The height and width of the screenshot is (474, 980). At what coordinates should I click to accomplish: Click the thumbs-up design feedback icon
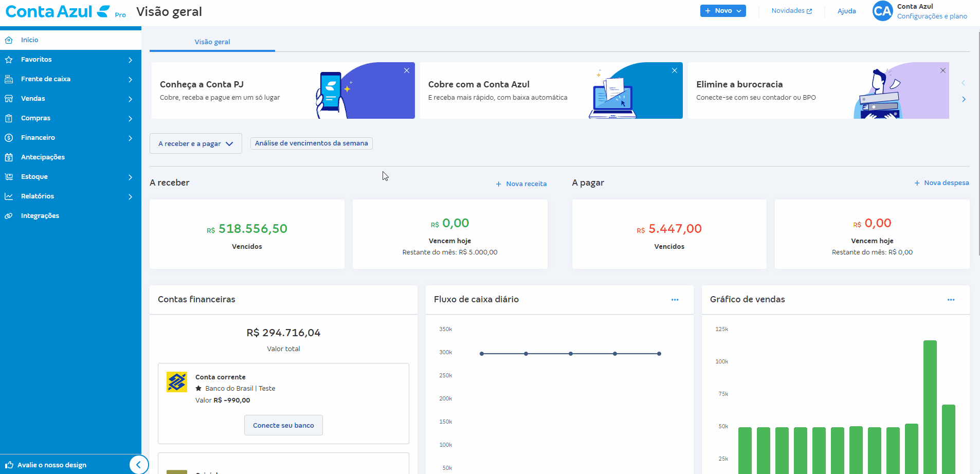9,465
